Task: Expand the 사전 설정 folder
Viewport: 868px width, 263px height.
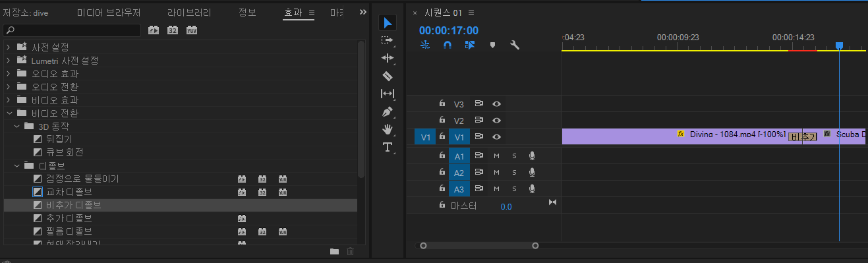Action: coord(8,47)
